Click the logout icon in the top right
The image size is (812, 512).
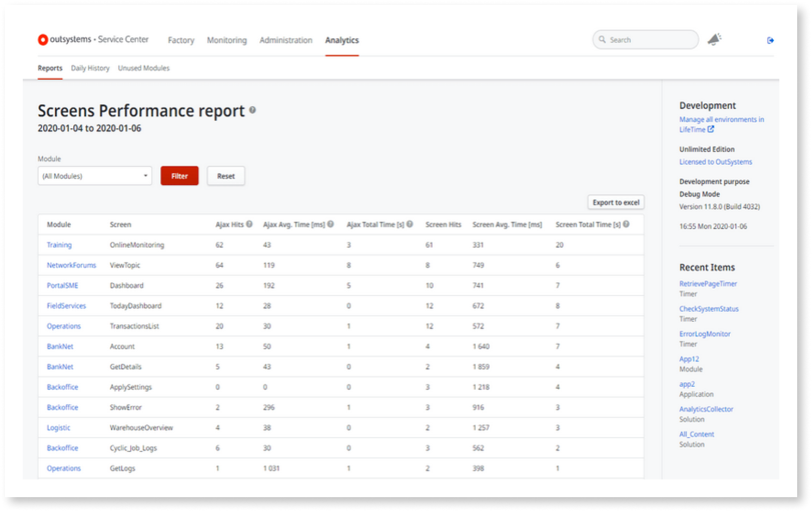(771, 40)
